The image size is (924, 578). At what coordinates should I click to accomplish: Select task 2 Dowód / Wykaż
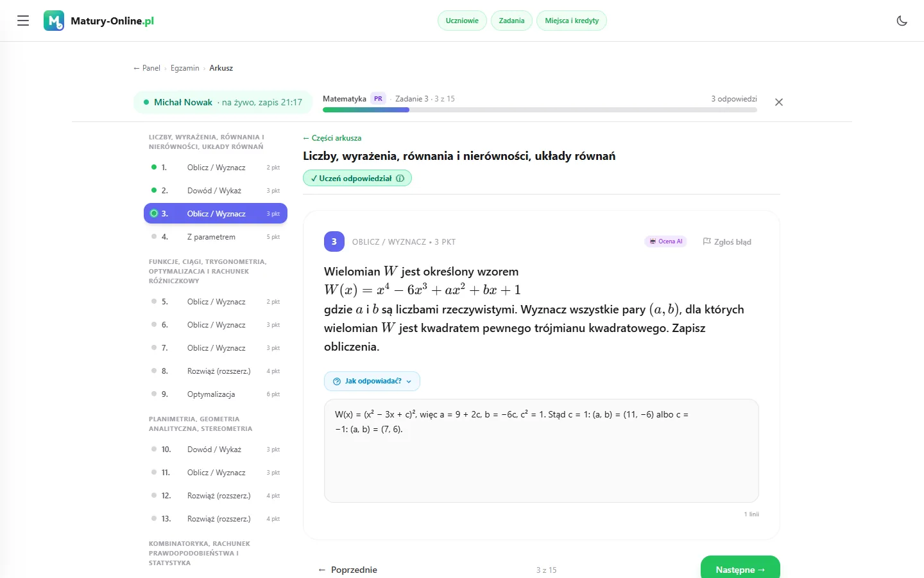click(216, 191)
